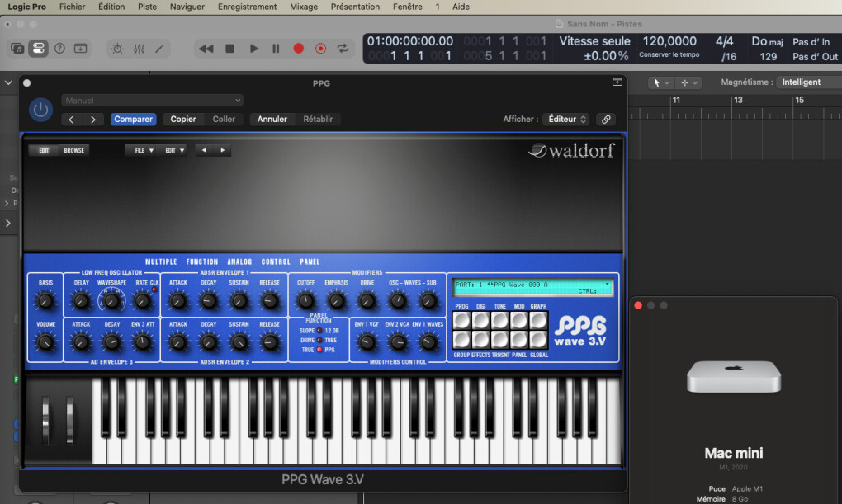Image resolution: width=842 pixels, height=504 pixels.
Task: Go to next preset arrow in Waldorf bar
Action: tap(223, 150)
